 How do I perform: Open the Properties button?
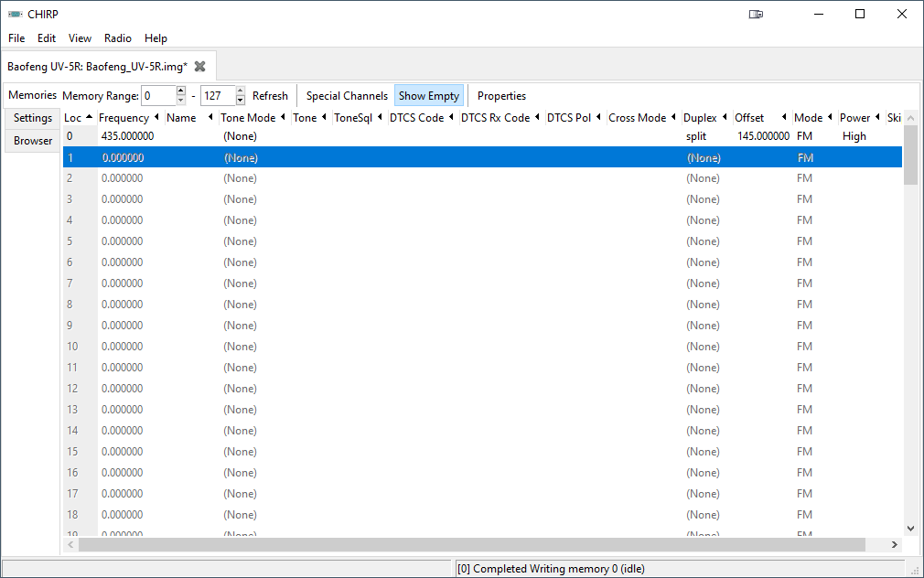(501, 95)
